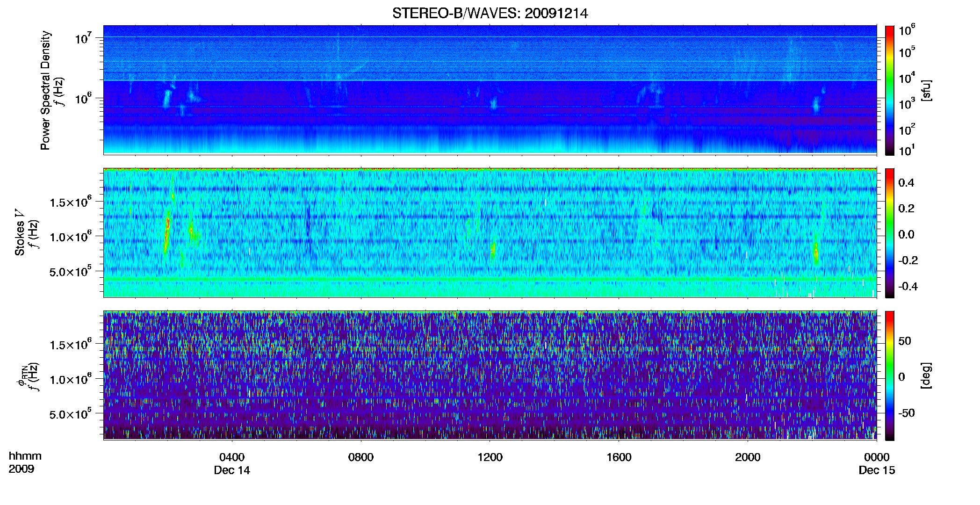
Task: Click the Dec 14 date label
Action: pos(232,470)
